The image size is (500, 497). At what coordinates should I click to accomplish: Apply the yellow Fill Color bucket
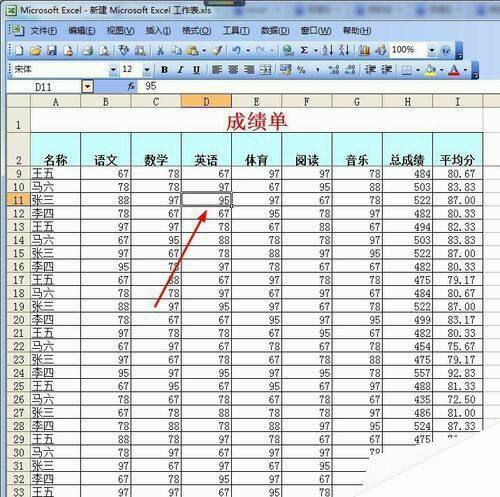(431, 70)
